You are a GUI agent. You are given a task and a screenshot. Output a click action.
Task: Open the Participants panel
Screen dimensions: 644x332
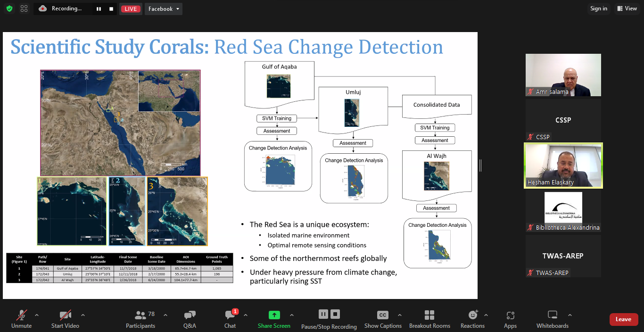[140, 319]
